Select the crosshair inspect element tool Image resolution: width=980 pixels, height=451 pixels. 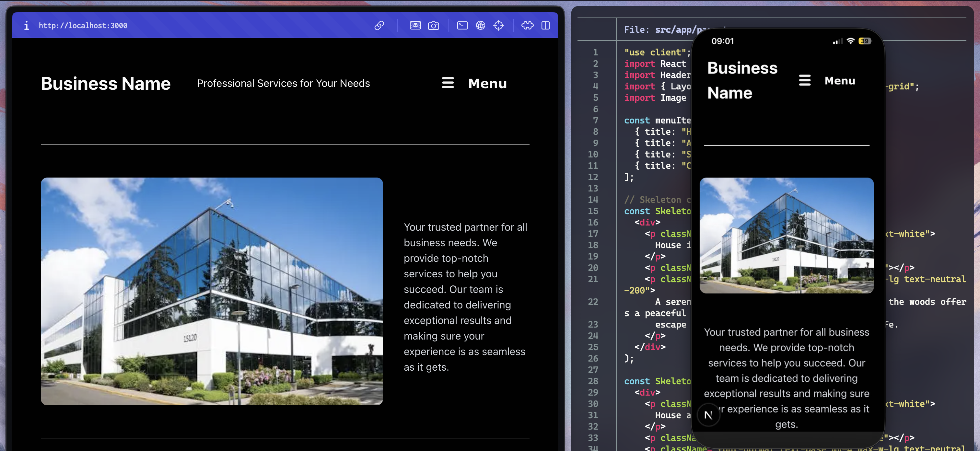click(498, 26)
